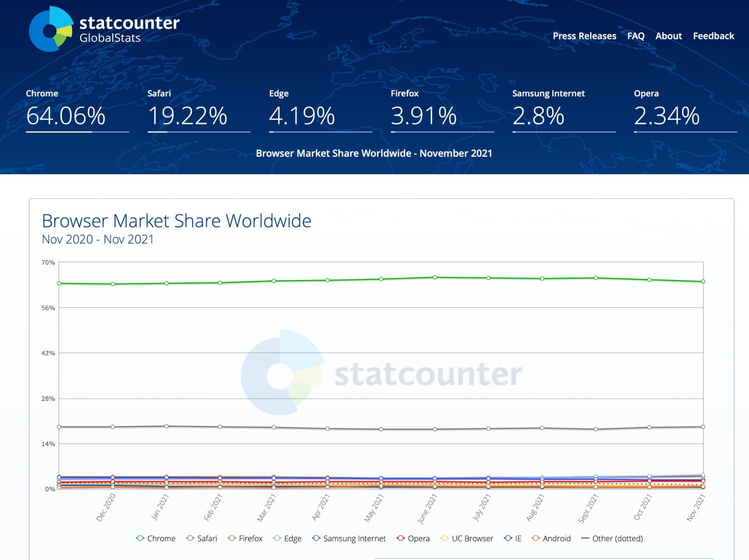Hide the Firefox line via legend
This screenshot has height=560, width=749.
(245, 539)
